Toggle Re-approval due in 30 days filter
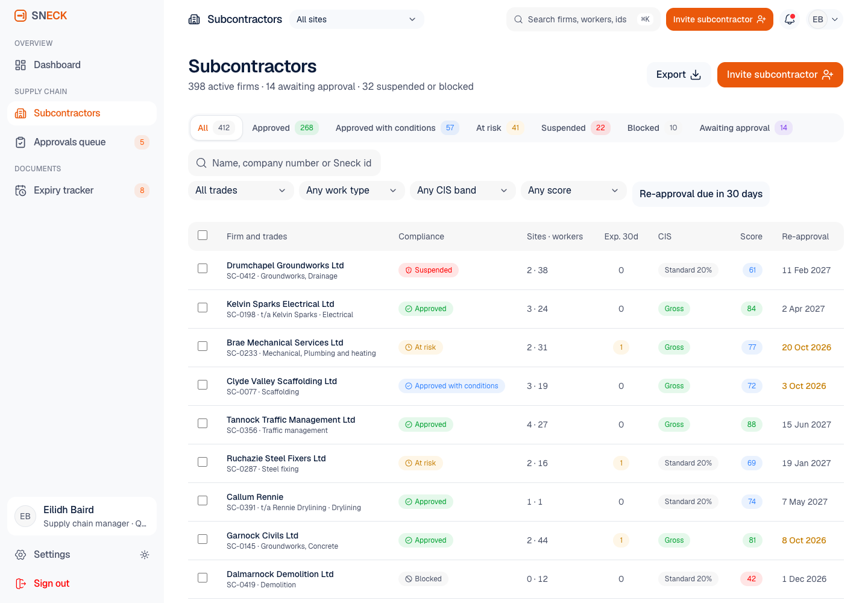Image resolution: width=868 pixels, height=603 pixels. tap(701, 194)
